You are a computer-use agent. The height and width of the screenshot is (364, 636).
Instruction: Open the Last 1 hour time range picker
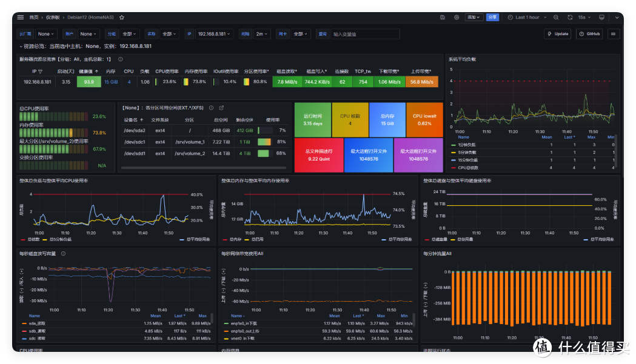point(527,18)
